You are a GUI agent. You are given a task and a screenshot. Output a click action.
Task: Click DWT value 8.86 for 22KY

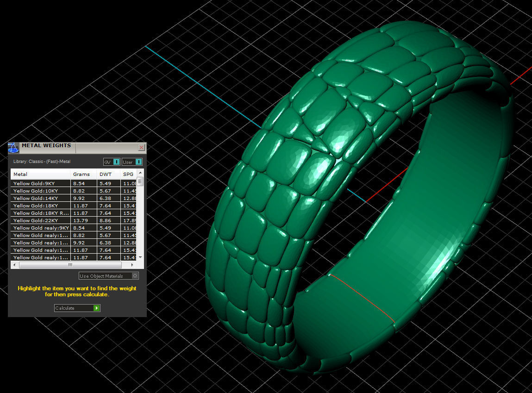click(x=105, y=220)
